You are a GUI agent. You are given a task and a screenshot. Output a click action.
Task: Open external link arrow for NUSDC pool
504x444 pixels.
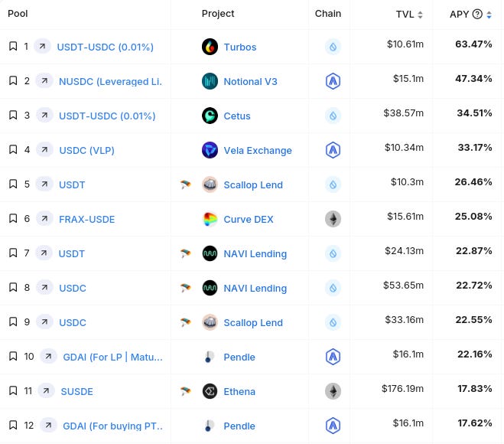pos(44,80)
